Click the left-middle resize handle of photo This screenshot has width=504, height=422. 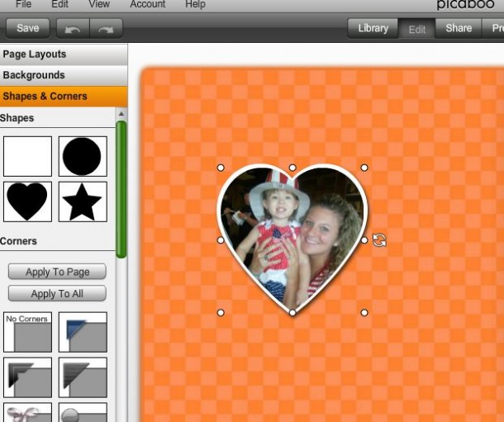(221, 239)
